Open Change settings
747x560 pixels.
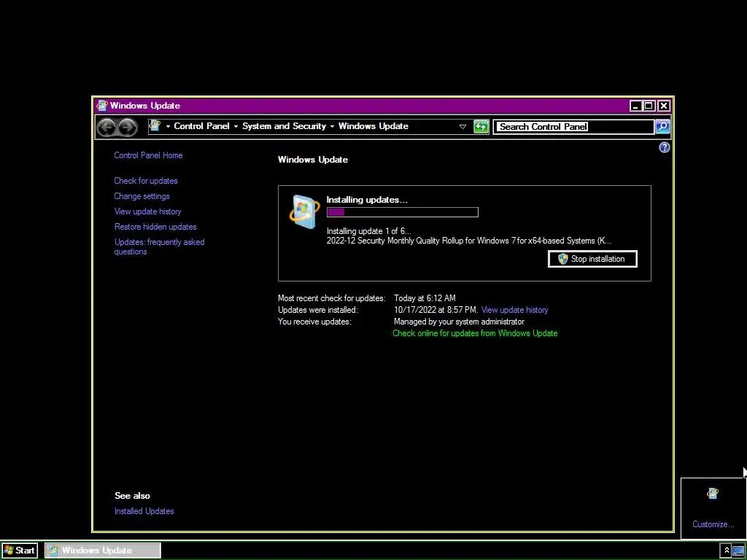pos(142,196)
